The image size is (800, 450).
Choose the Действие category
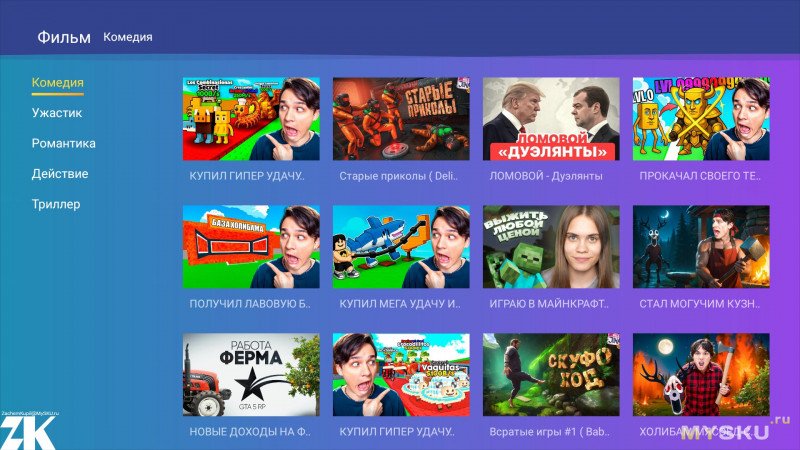pyautogui.click(x=60, y=174)
